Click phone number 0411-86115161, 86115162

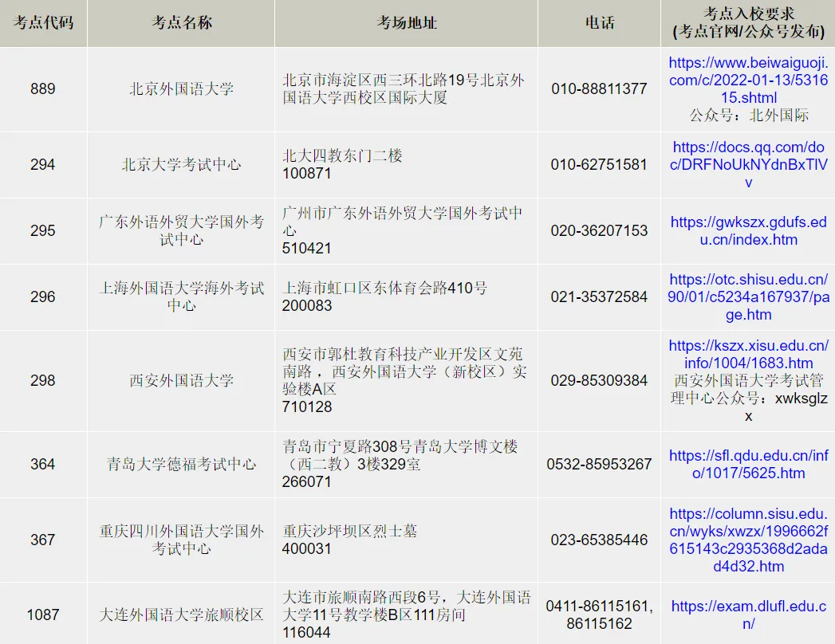599,615
